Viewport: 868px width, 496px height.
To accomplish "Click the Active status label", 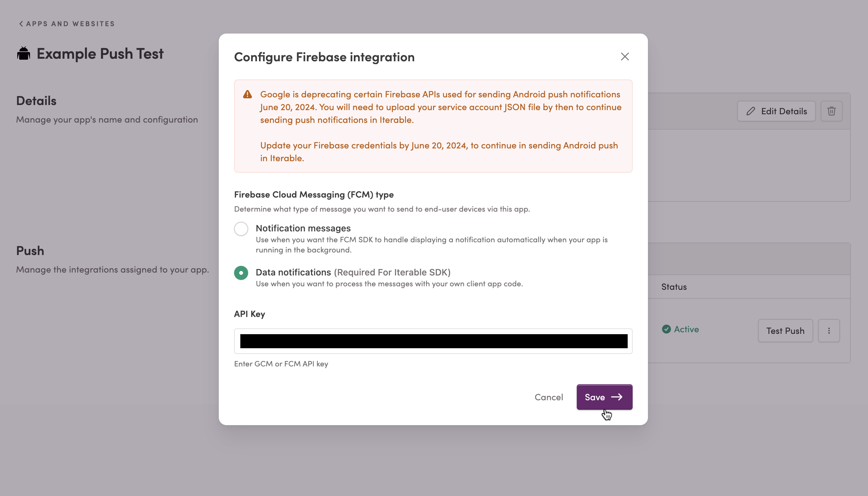I will pos(686,329).
